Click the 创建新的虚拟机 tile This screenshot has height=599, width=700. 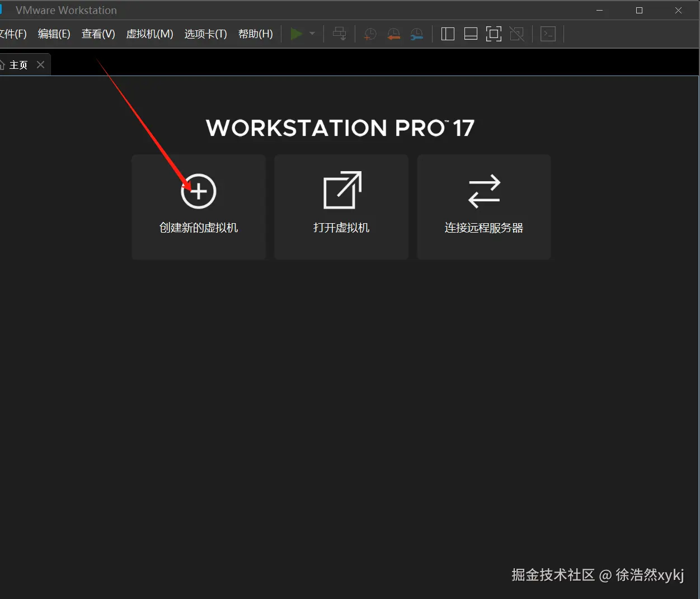click(x=199, y=207)
